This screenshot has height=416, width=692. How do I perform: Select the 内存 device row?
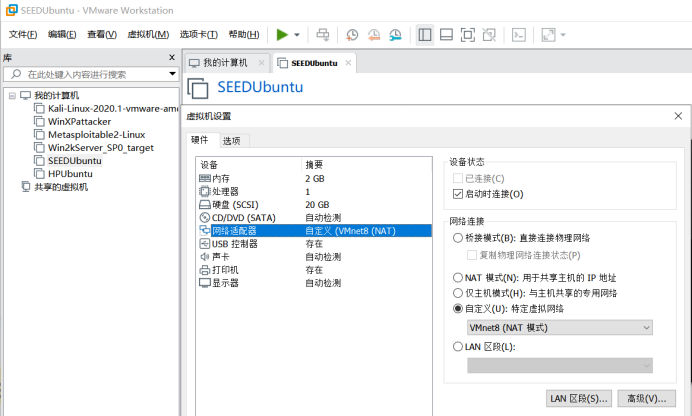(x=314, y=178)
